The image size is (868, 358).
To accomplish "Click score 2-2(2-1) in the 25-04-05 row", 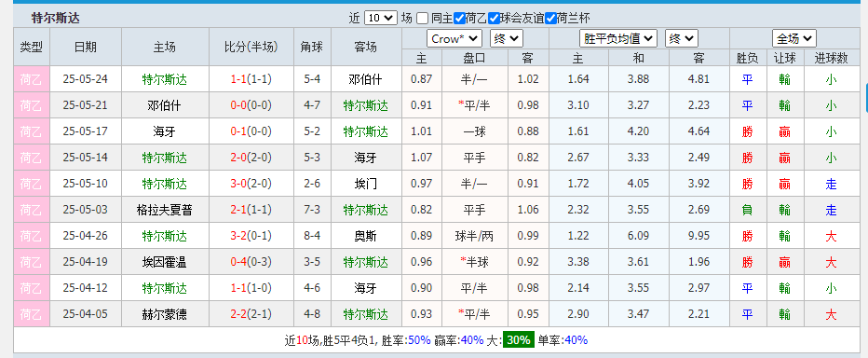I will (251, 315).
